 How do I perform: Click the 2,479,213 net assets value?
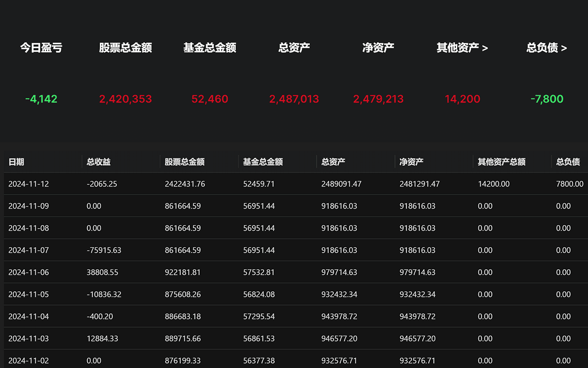pos(378,99)
